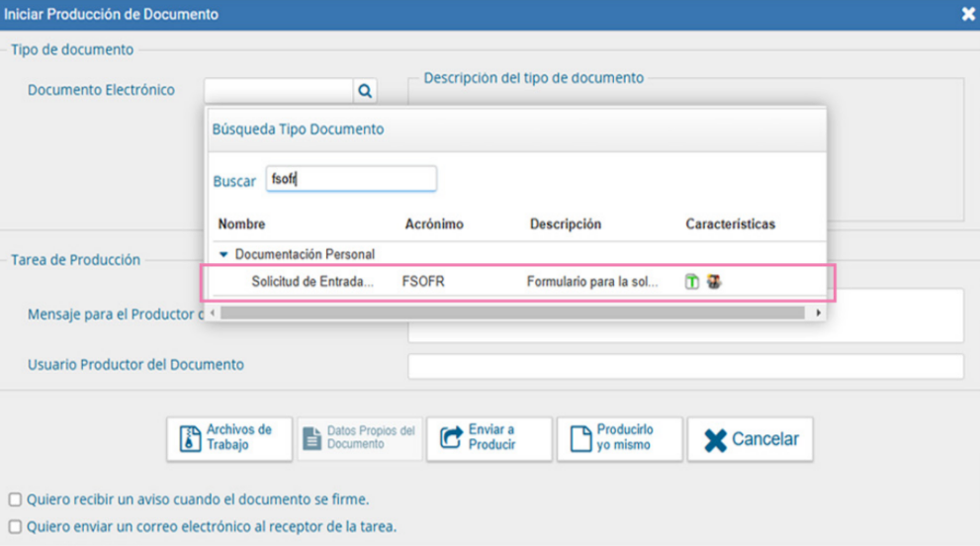Click the Acrónimo column header
Screen dimensions: 980x546
click(434, 225)
